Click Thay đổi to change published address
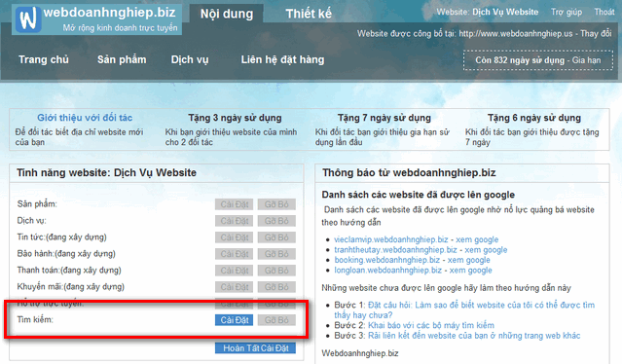The height and width of the screenshot is (364, 622). point(596,33)
